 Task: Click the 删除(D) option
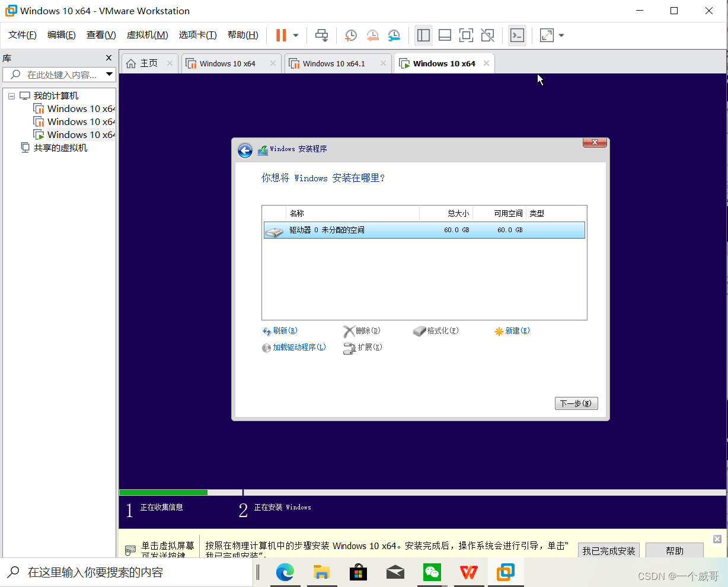pos(362,331)
